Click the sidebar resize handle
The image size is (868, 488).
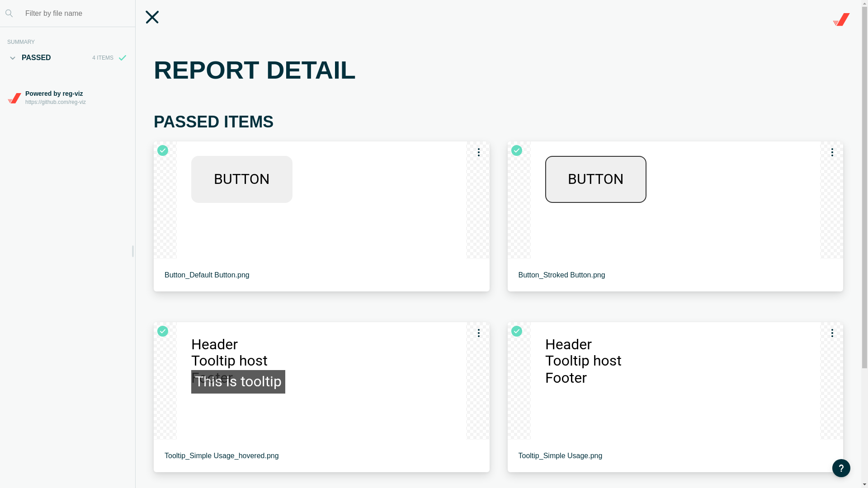tap(132, 251)
